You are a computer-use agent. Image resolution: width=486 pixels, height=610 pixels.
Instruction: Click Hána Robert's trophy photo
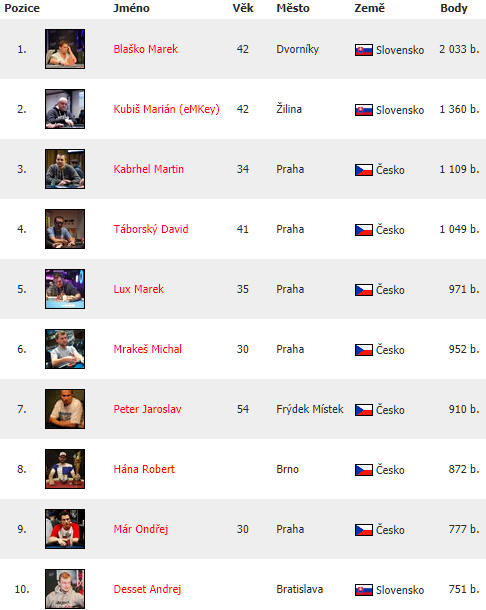pos(65,469)
